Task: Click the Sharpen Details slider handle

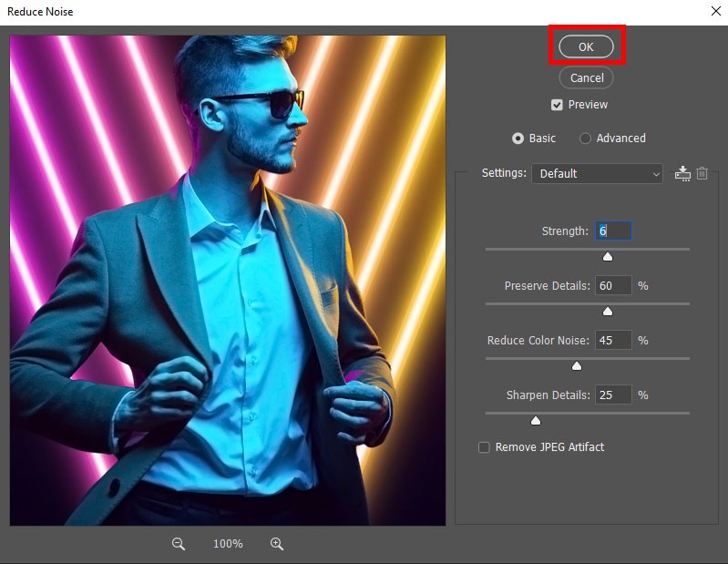Action: click(536, 421)
